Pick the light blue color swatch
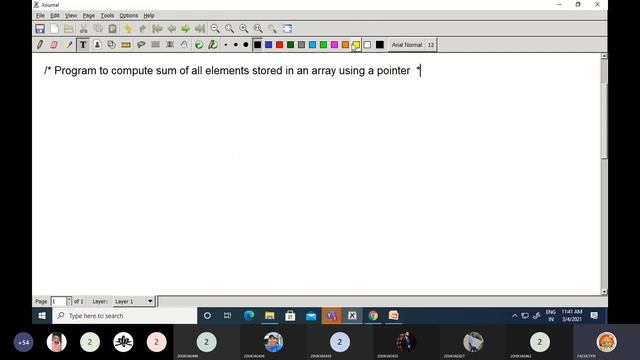Image resolution: width=640 pixels, height=360 pixels. click(x=313, y=45)
